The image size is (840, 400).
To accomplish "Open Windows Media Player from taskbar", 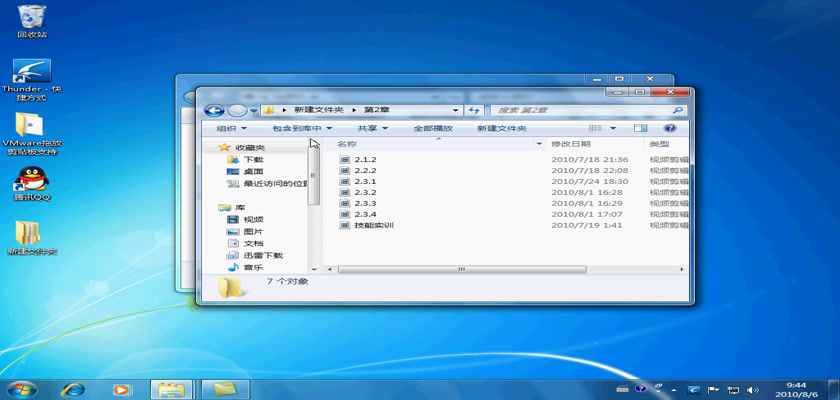I will point(121,388).
